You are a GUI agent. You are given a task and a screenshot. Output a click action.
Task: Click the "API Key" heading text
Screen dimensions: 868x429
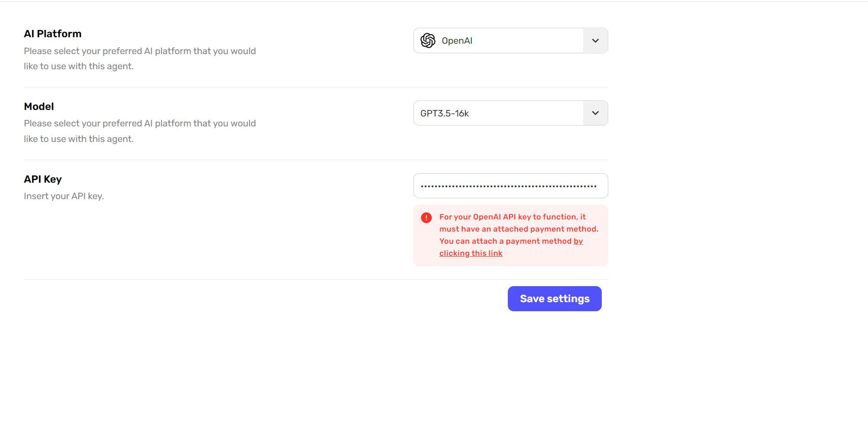pyautogui.click(x=43, y=179)
